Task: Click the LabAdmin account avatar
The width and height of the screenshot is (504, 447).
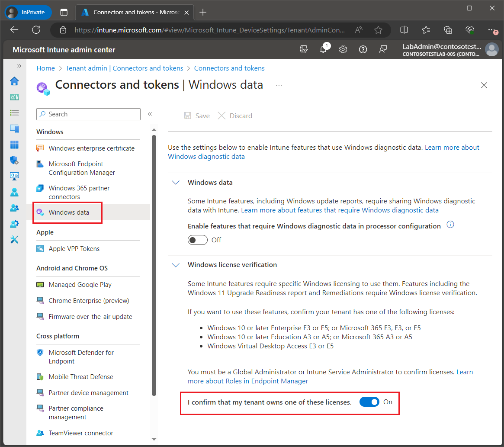Action: pos(492,49)
